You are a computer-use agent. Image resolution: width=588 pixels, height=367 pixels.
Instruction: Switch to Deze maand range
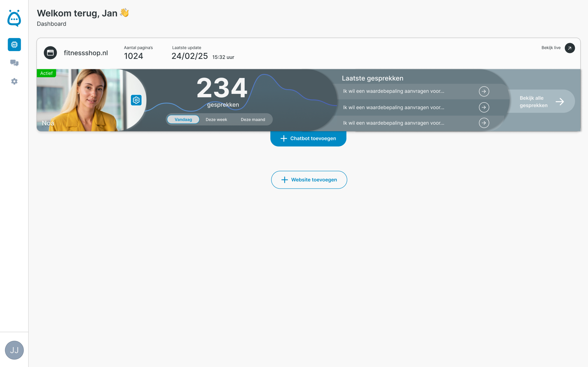(x=253, y=119)
